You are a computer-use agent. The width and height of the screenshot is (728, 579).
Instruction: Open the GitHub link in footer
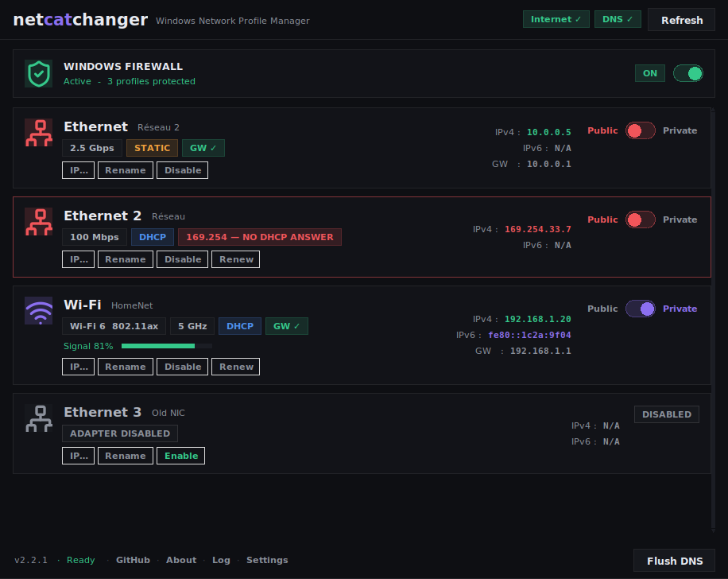[133, 560]
